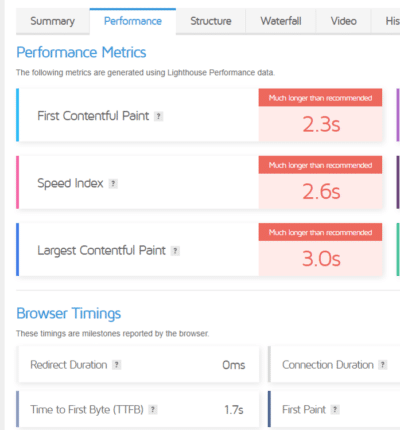400x430 pixels.
Task: Click the Connection Duration timing card
Action: pyautogui.click(x=334, y=365)
